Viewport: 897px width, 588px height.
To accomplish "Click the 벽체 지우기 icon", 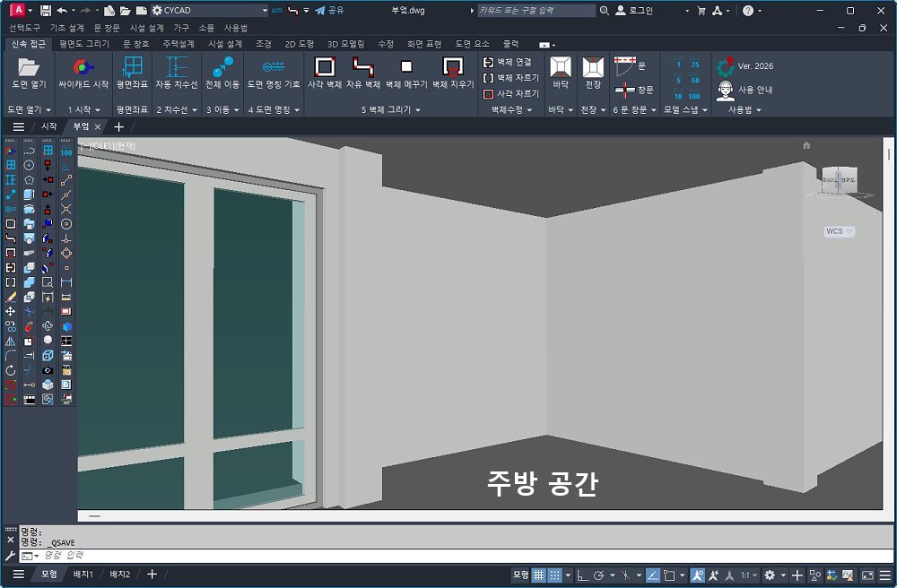I will (x=452, y=67).
